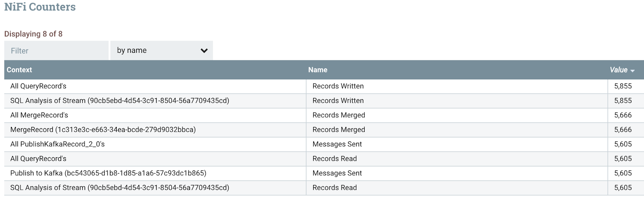Click Records Read in last SQL Analysis row
Image resolution: width=644 pixels, height=197 pixels.
(334, 188)
